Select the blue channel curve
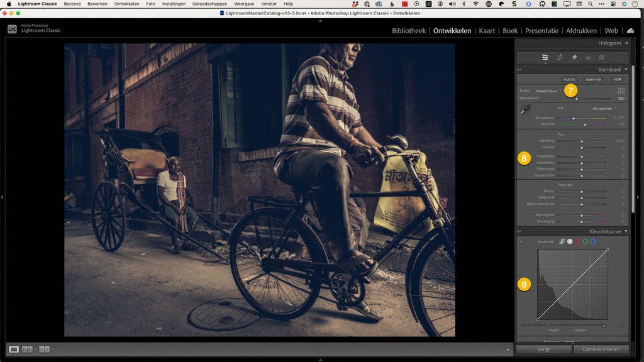 593,241
